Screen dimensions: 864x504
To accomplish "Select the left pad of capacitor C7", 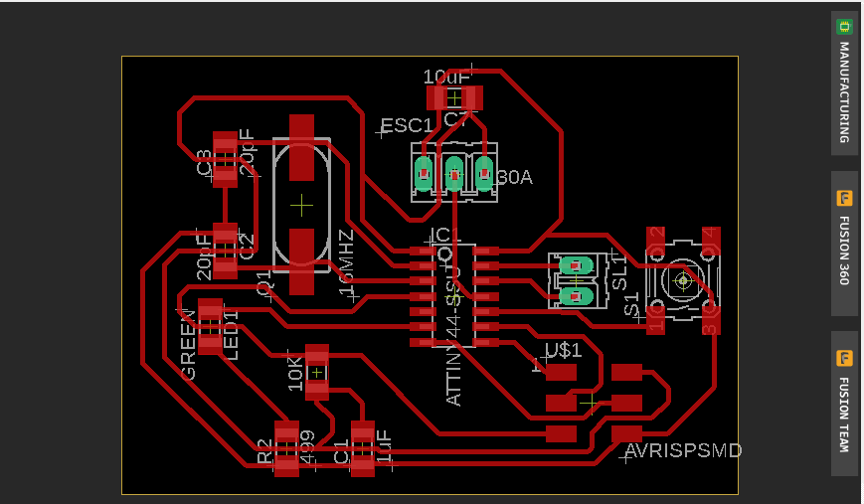I will click(435, 98).
